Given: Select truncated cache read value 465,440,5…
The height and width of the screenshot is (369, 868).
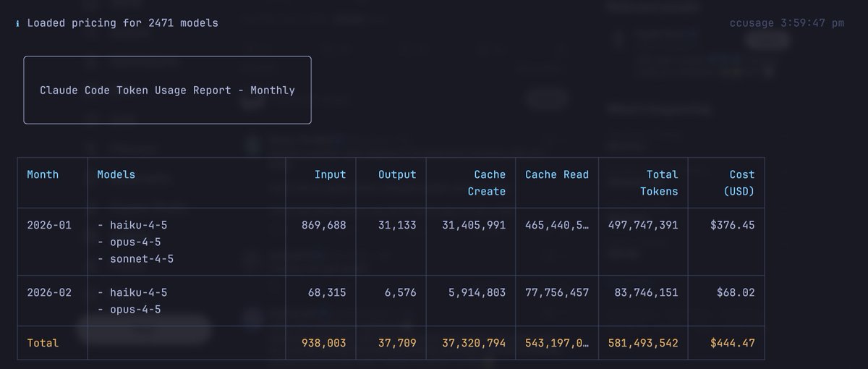Looking at the screenshot, I should (x=557, y=225).
